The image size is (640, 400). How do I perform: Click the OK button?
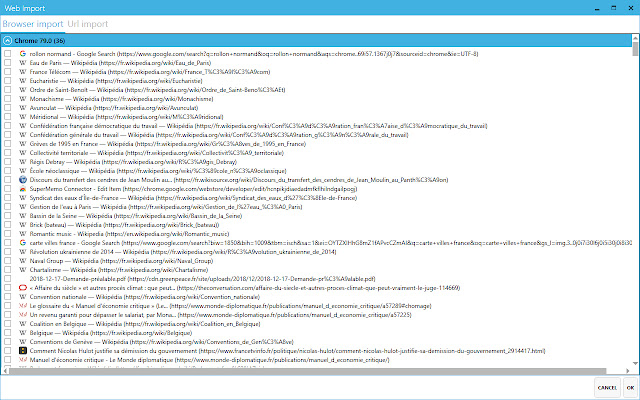pos(631,387)
